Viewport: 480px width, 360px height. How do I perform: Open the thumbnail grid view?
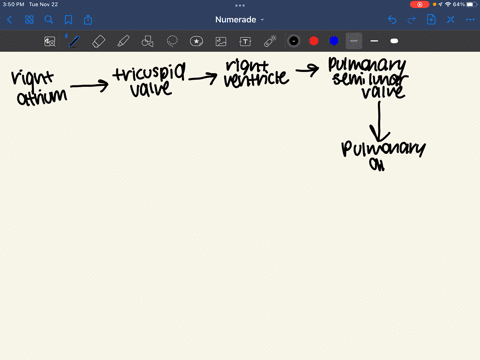coord(29,20)
